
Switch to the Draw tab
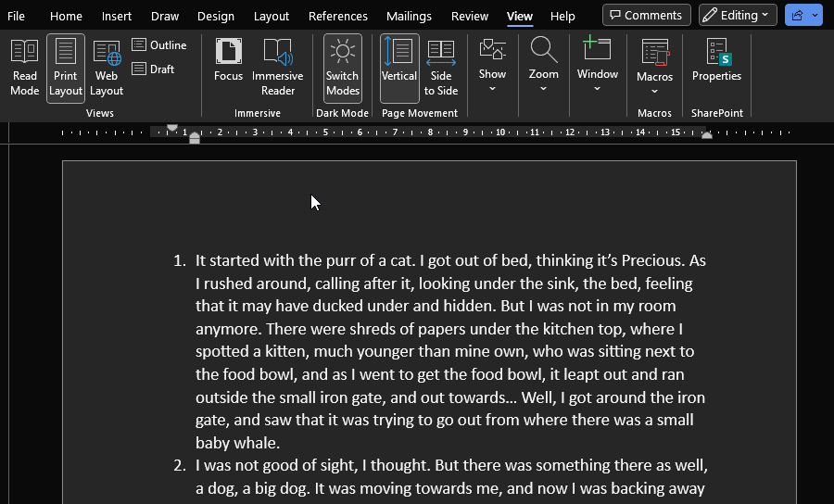pos(165,16)
